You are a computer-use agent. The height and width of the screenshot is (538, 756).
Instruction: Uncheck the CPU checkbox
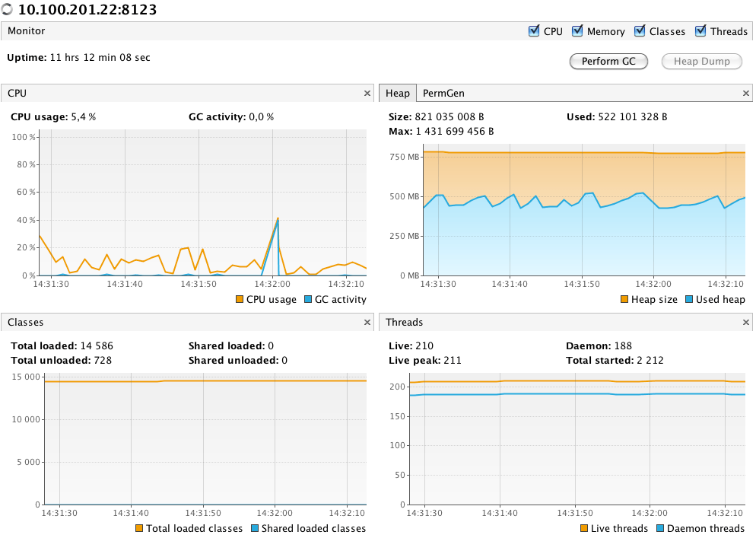click(534, 31)
